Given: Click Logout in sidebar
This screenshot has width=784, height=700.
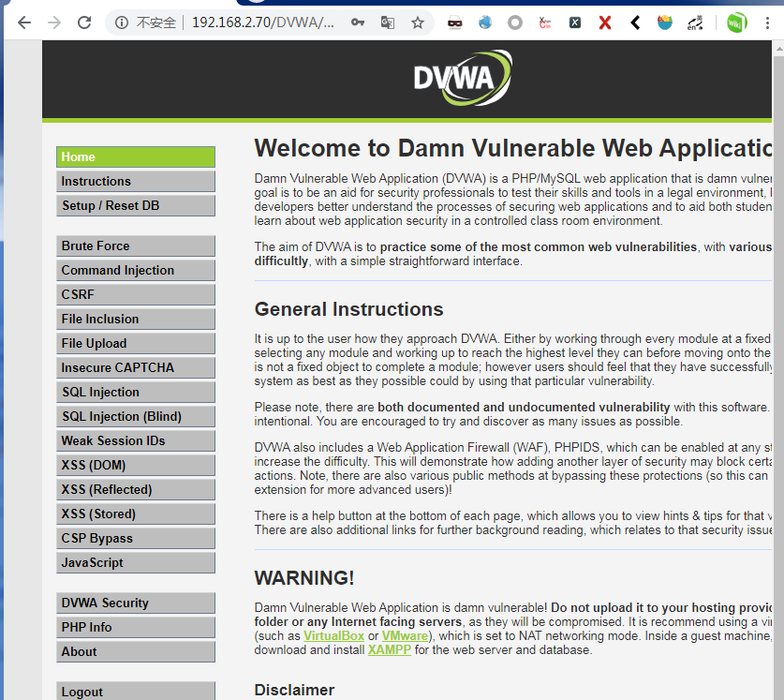Looking at the screenshot, I should point(136,691).
